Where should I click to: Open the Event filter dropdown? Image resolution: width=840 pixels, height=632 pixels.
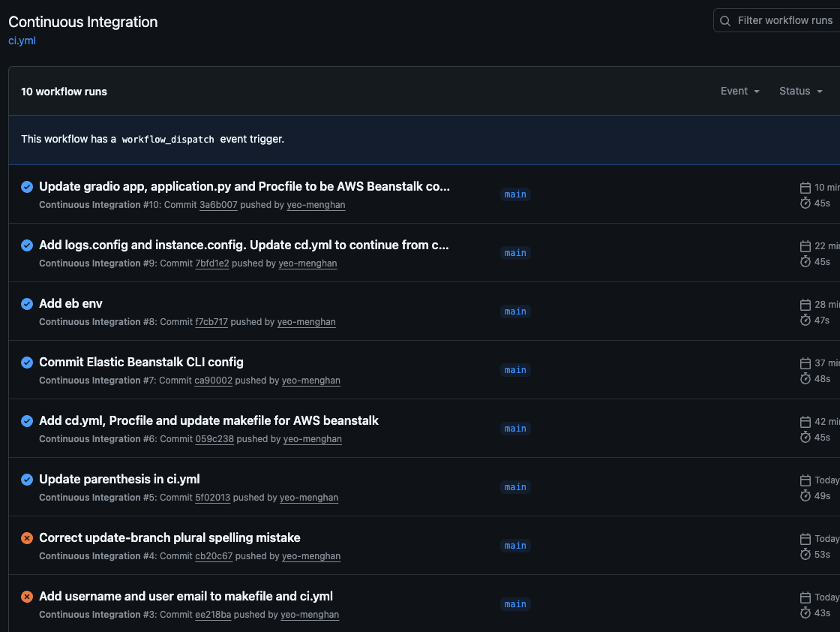pyautogui.click(x=739, y=92)
